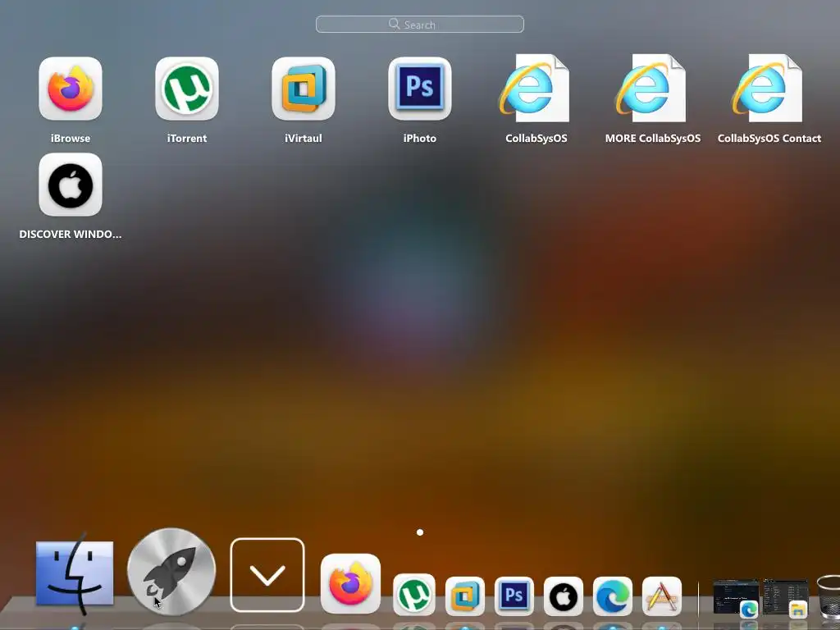Image resolution: width=840 pixels, height=630 pixels.
Task: Open the iBrowse Firefox app icon
Action: (x=71, y=89)
